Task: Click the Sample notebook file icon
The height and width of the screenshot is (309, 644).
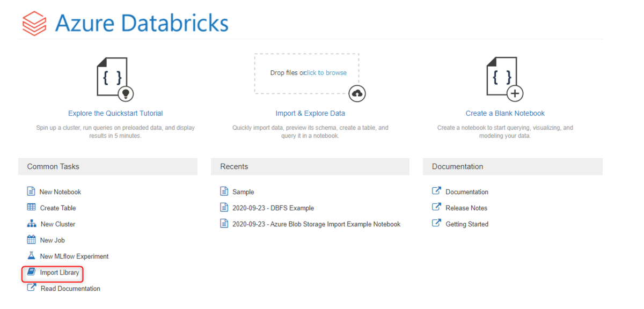Action: pyautogui.click(x=224, y=192)
